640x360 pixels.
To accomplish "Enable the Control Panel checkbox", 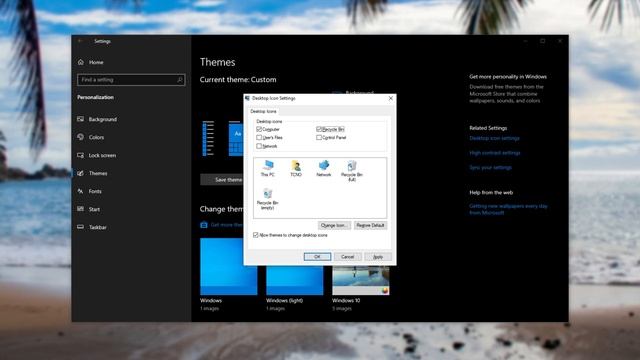I will click(319, 138).
